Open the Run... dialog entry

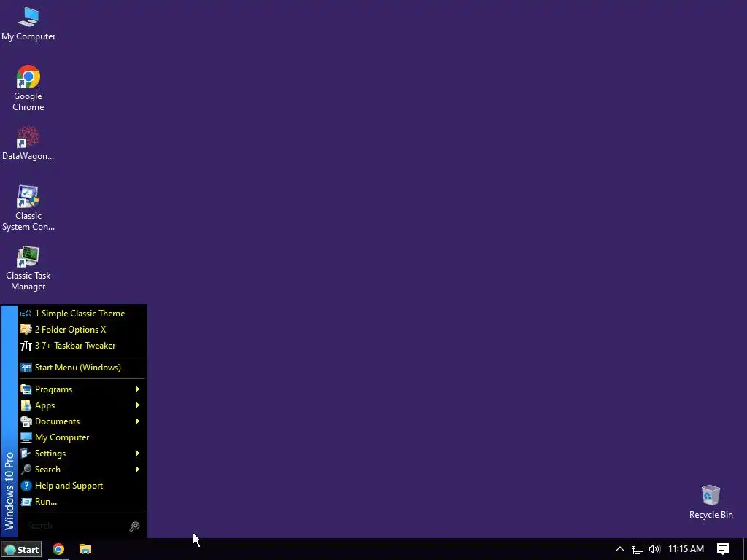tap(82, 502)
